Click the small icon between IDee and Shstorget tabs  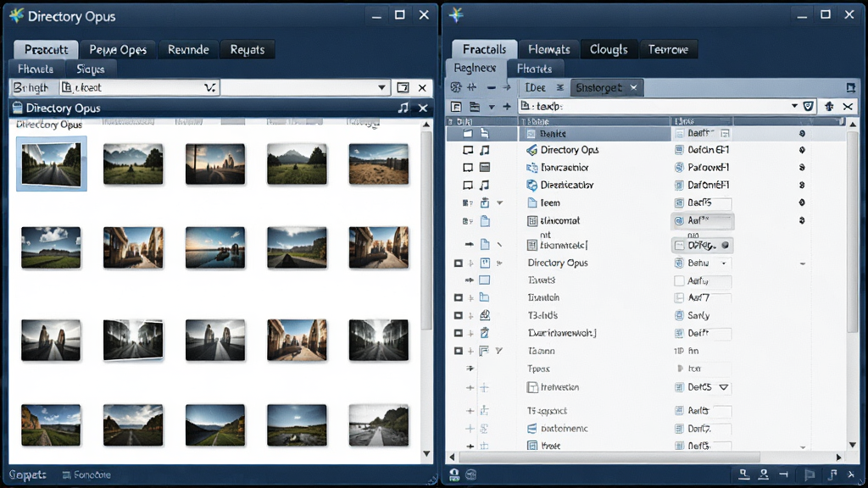(x=560, y=87)
